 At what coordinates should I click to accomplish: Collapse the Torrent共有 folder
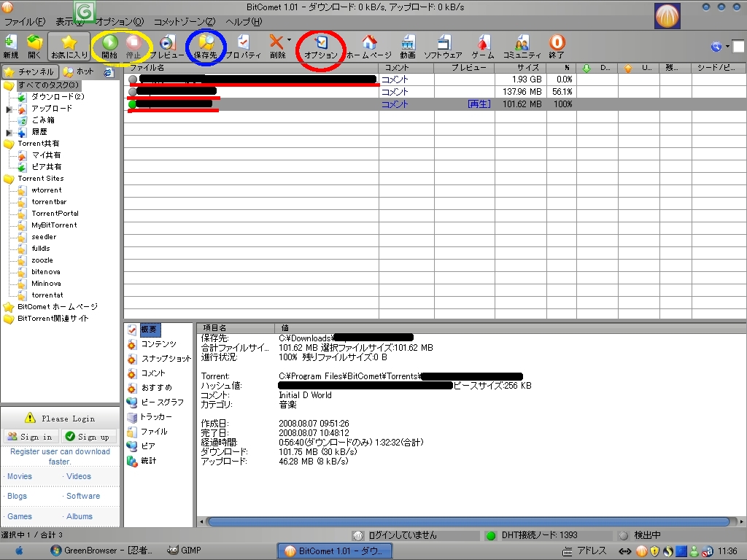coord(9,144)
